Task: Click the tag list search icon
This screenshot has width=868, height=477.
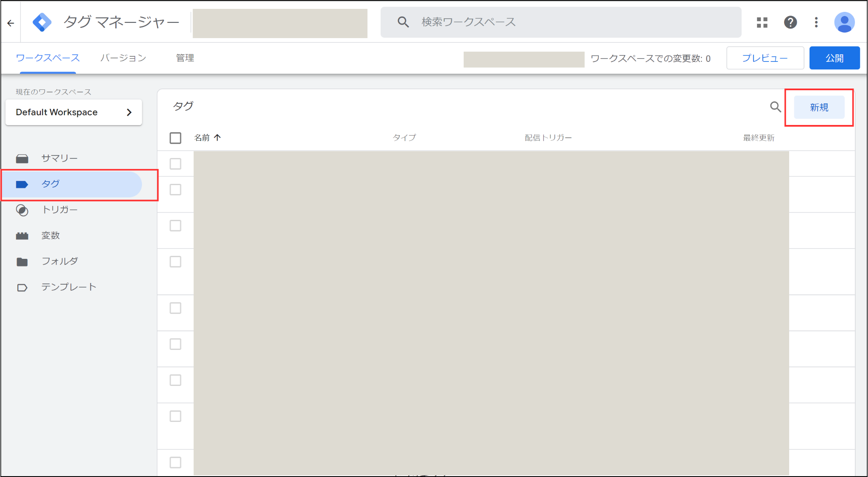Action: pos(775,107)
